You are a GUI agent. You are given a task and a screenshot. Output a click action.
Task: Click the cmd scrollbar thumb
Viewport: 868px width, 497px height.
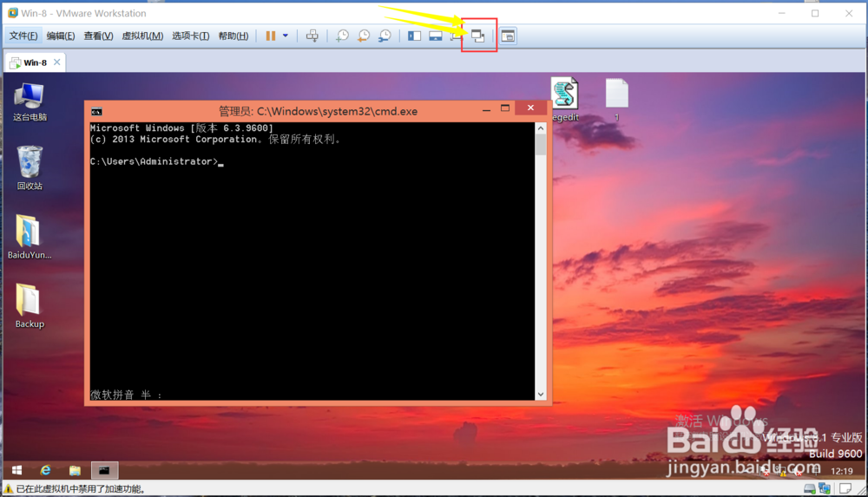(x=541, y=145)
